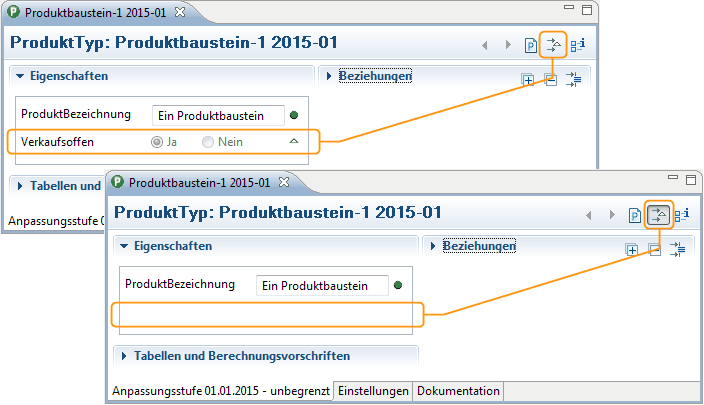This screenshot has height=405, width=704.
Task: Expand Tabellen und Berechnungsvorschriften section
Action: (124, 355)
